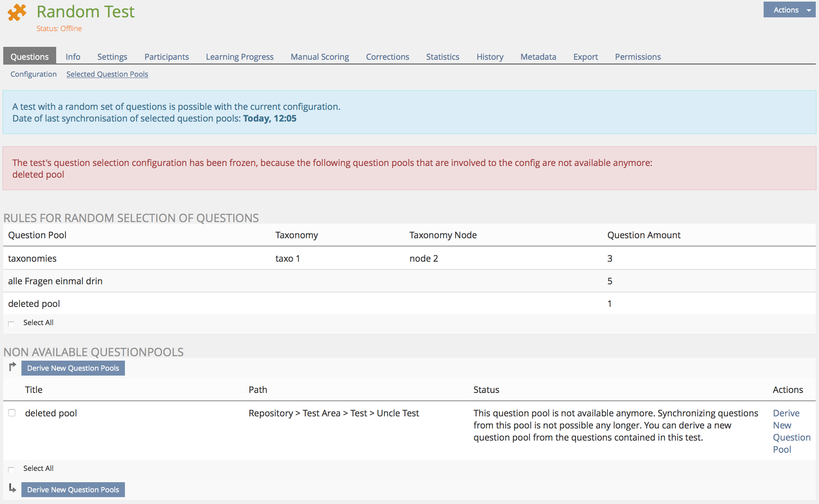Toggle the bottom Select All checkbox
Image resolution: width=819 pixels, height=504 pixels.
point(11,469)
